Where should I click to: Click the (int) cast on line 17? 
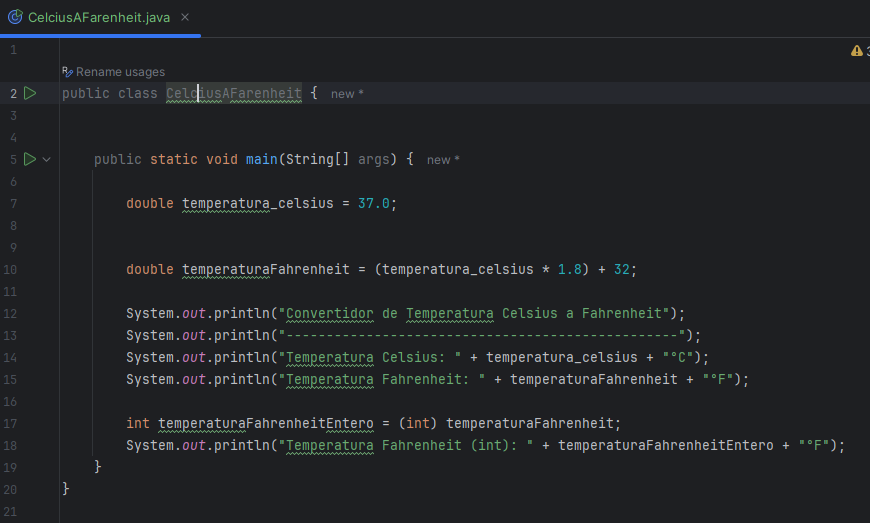pos(419,423)
